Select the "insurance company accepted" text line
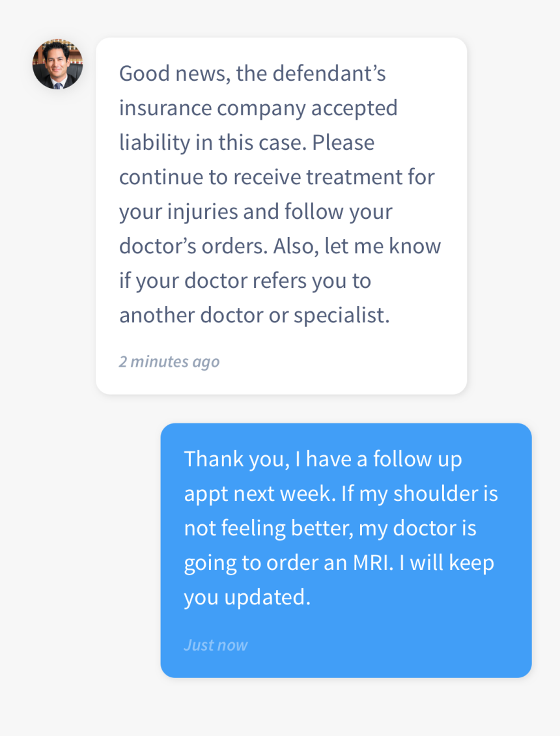The image size is (560, 736). [x=258, y=108]
